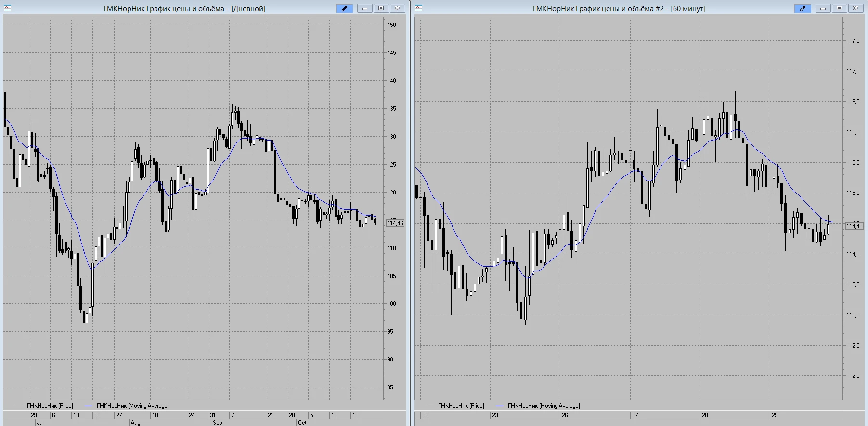Open the system menu icon of the daily chart window

point(8,8)
